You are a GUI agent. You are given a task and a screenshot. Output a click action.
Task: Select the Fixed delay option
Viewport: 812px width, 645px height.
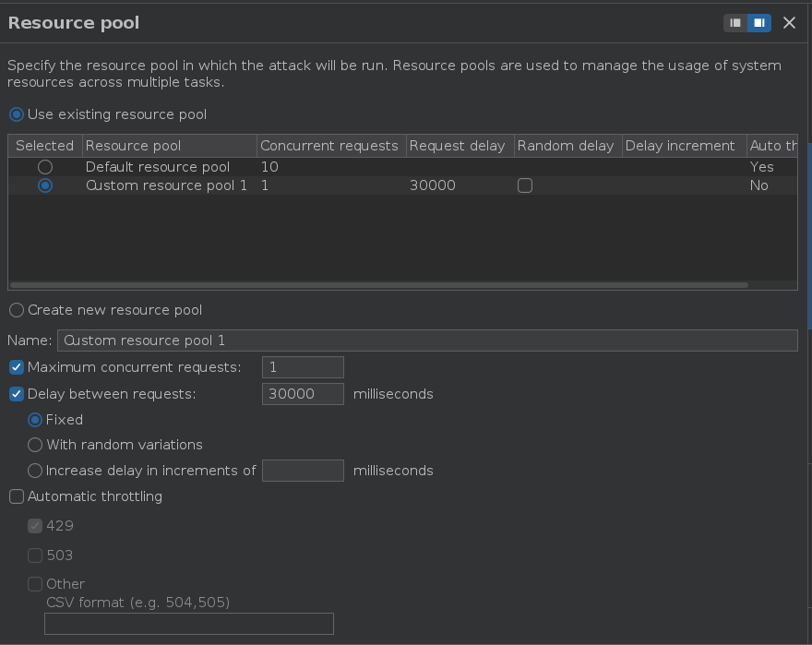(35, 420)
